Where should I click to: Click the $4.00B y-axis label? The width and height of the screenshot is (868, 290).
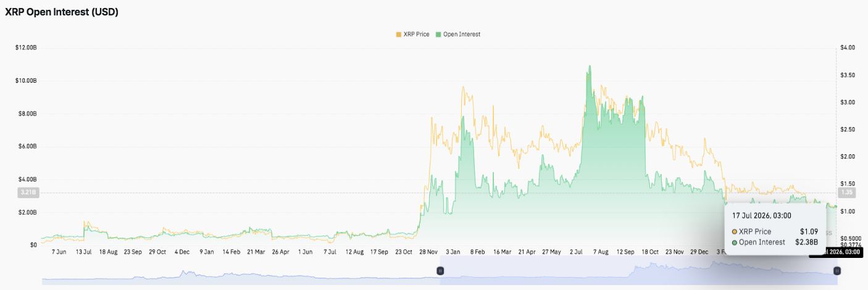[x=27, y=180]
